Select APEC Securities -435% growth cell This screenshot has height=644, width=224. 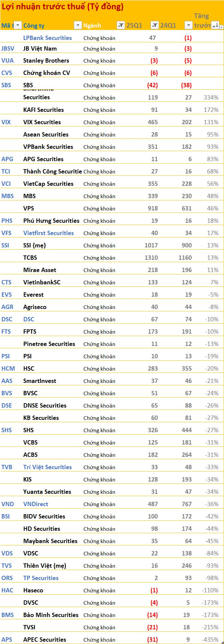coord(210,640)
